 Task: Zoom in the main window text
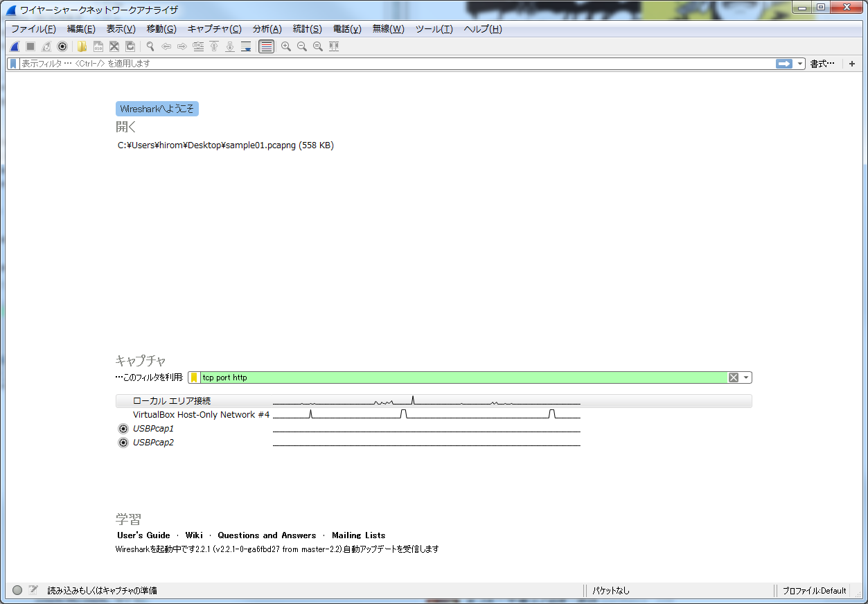pyautogui.click(x=286, y=46)
